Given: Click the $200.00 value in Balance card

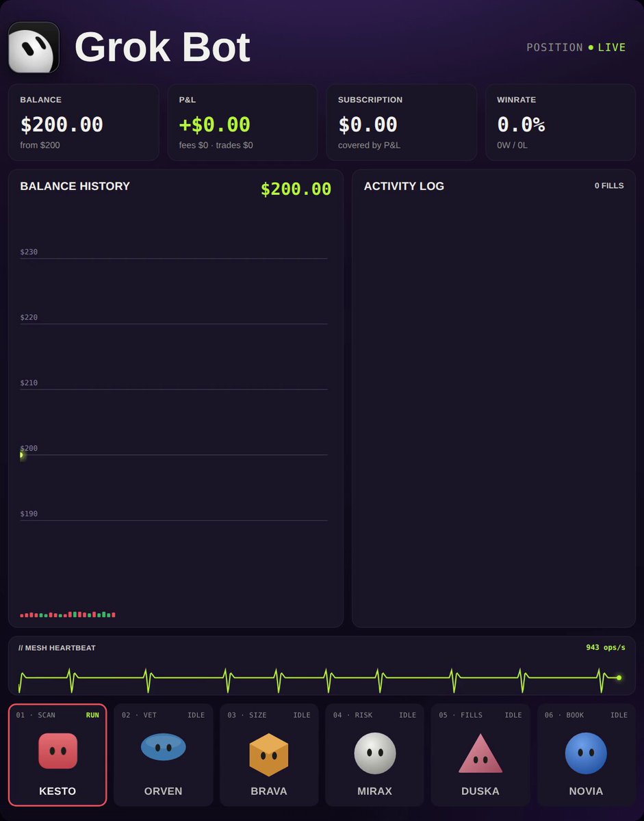Looking at the screenshot, I should (62, 125).
